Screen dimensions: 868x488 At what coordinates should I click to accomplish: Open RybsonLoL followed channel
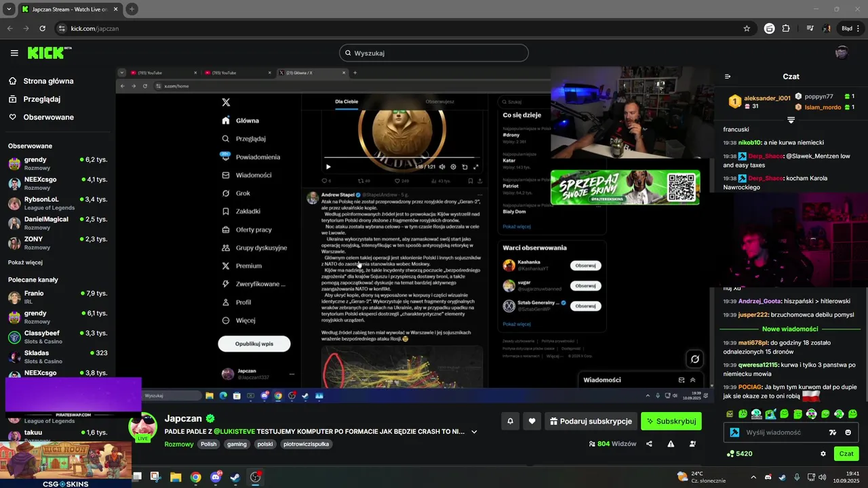point(58,203)
